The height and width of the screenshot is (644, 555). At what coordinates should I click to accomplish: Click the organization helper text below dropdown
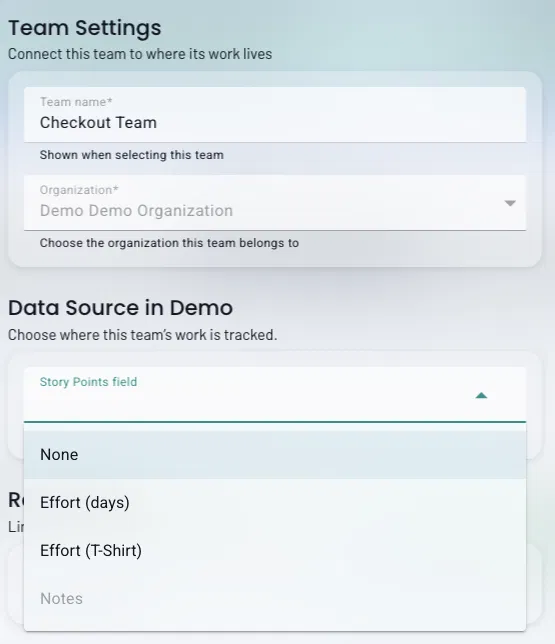(x=169, y=243)
